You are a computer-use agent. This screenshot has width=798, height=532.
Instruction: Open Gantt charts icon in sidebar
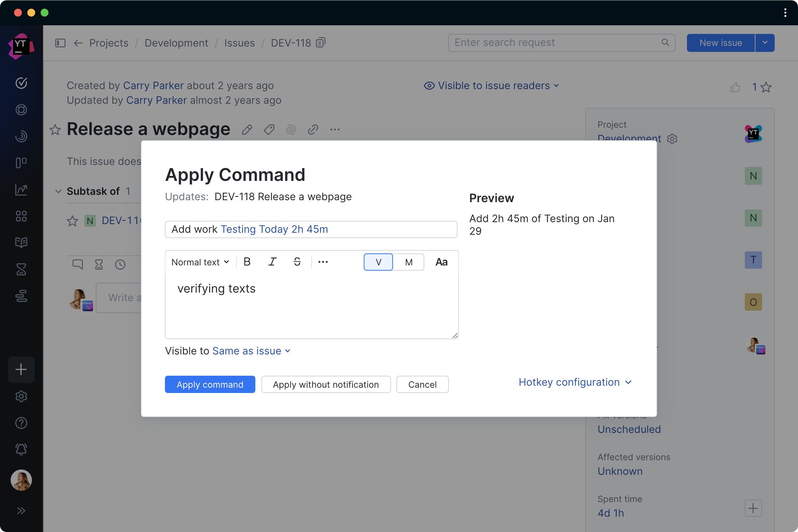pos(21,296)
